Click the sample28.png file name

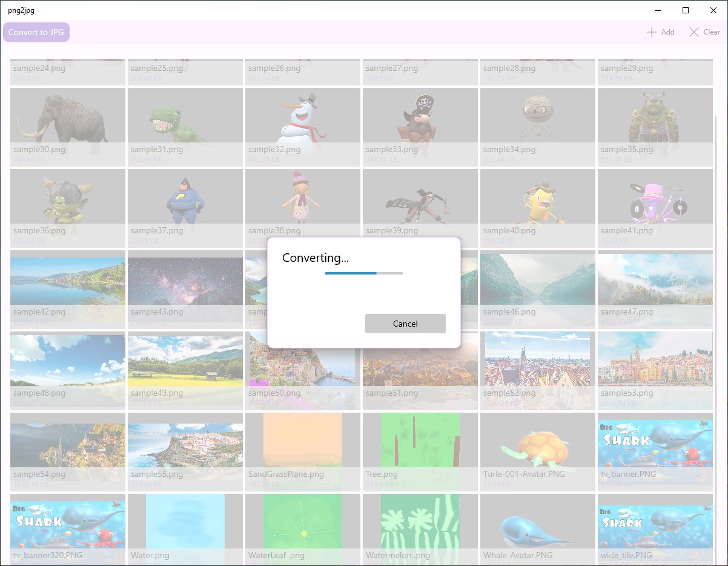(x=509, y=68)
